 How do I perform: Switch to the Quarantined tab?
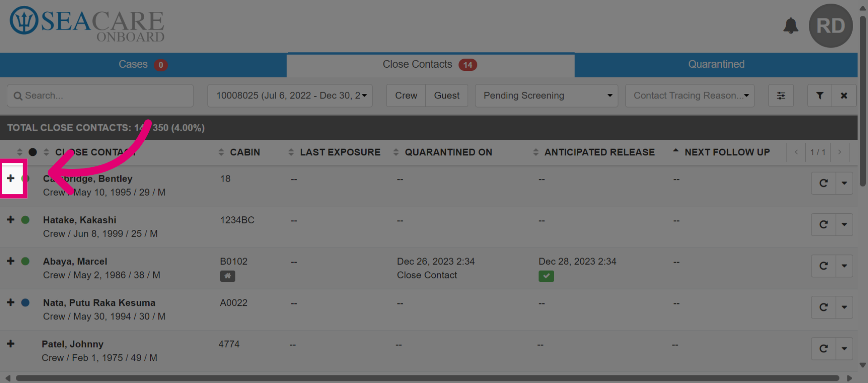pos(716,65)
